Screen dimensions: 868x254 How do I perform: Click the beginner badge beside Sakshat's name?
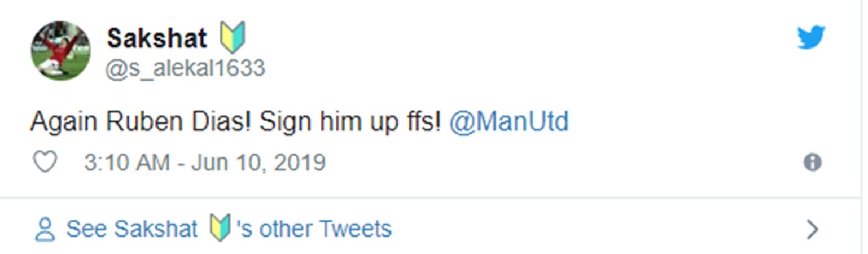(232, 38)
